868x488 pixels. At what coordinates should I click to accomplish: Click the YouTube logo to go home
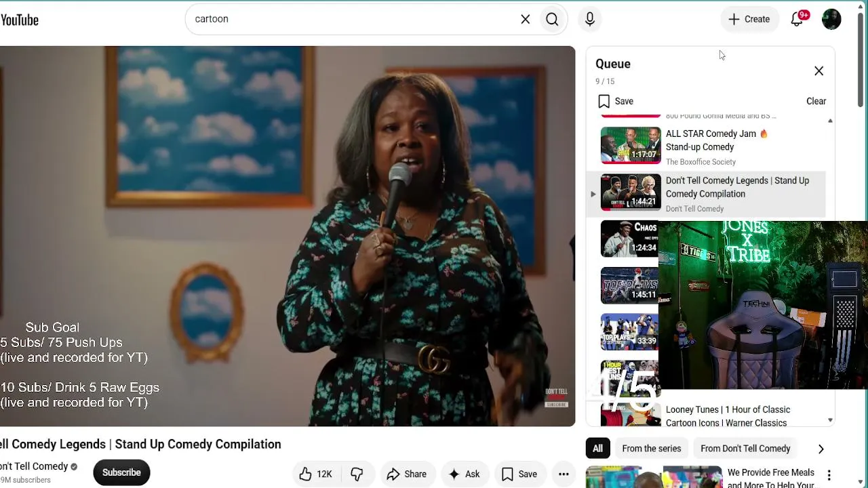[x=19, y=20]
